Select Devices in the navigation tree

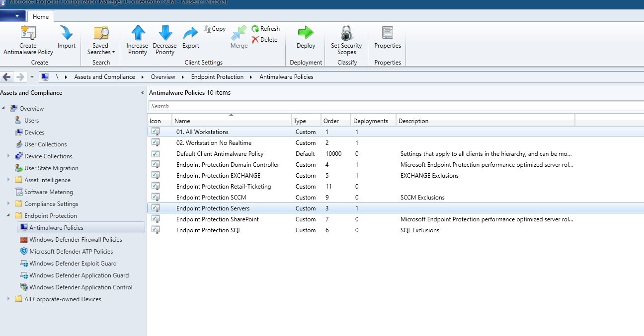pyautogui.click(x=34, y=133)
